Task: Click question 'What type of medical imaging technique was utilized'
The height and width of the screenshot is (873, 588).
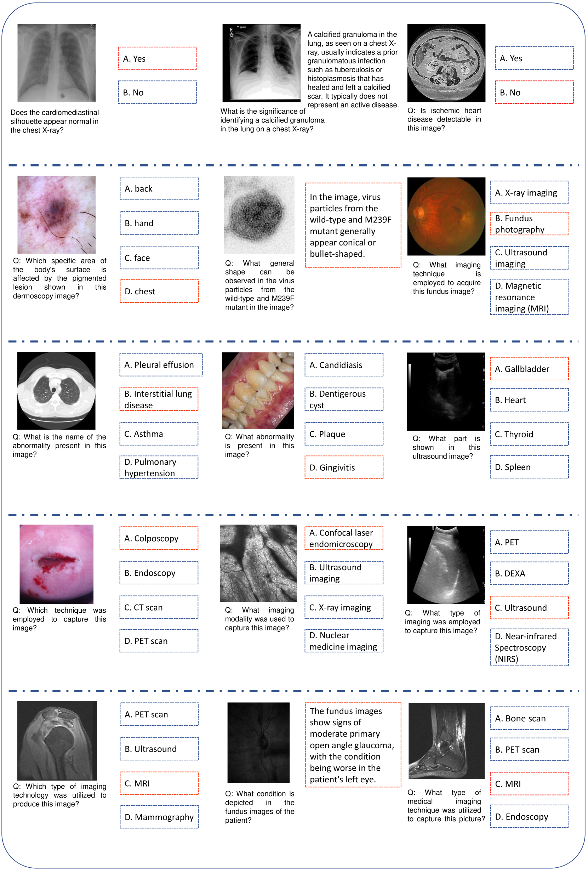Action: pyautogui.click(x=446, y=805)
